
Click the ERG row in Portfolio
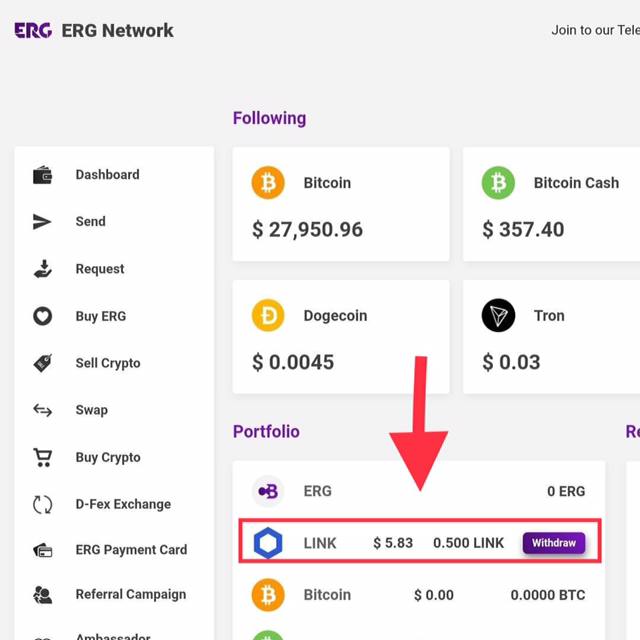coord(418,491)
